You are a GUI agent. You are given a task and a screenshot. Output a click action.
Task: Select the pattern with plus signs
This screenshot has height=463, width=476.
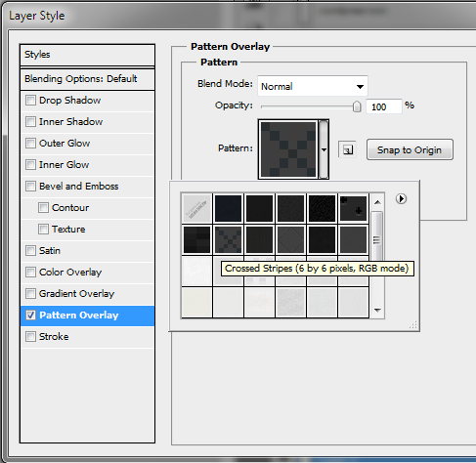354,208
